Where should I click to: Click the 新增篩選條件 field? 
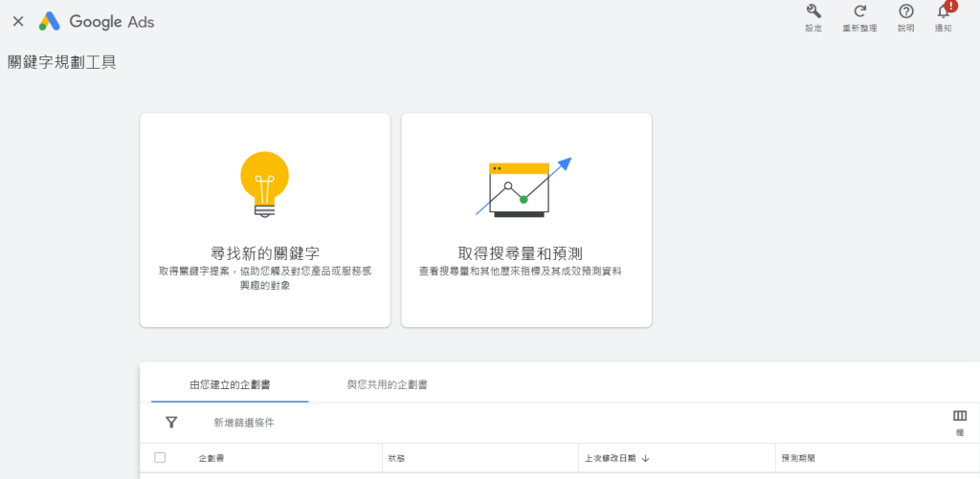pos(244,423)
